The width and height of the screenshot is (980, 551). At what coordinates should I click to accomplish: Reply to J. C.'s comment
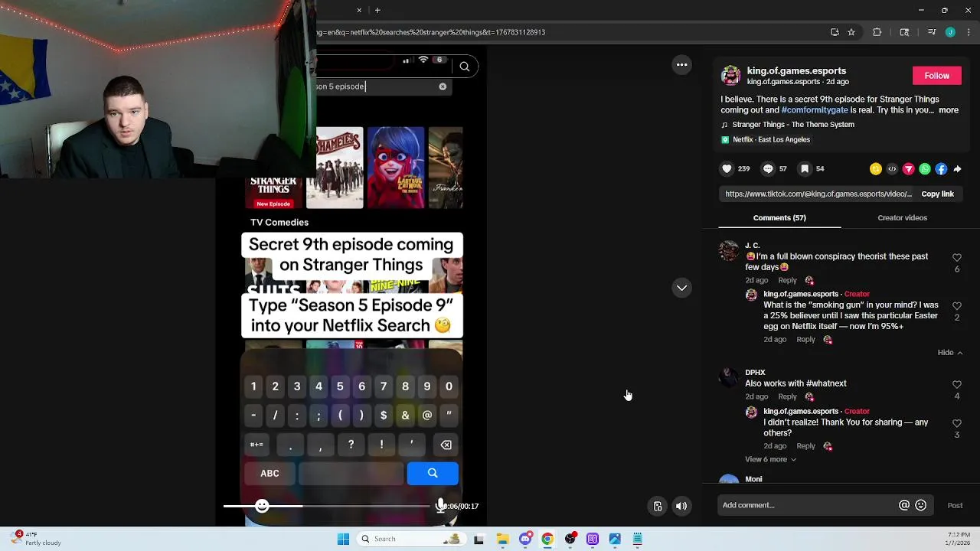[787, 281]
